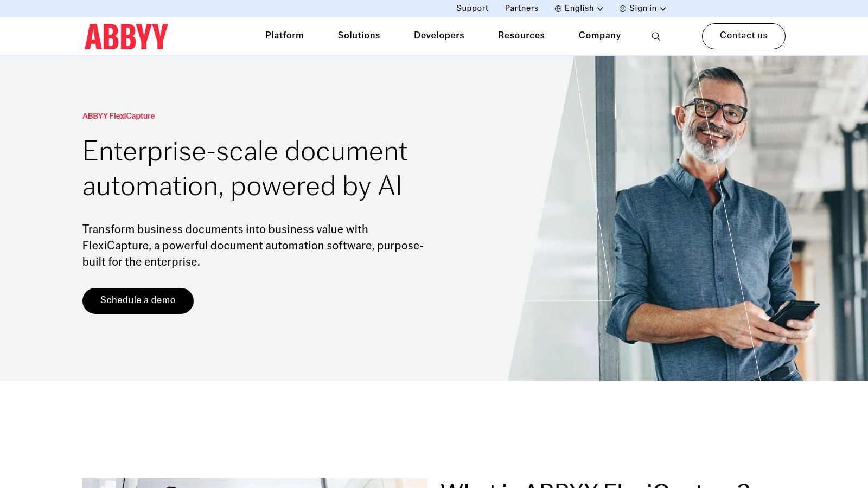Open the Developers menu
The height and width of the screenshot is (488, 868).
pyautogui.click(x=439, y=35)
